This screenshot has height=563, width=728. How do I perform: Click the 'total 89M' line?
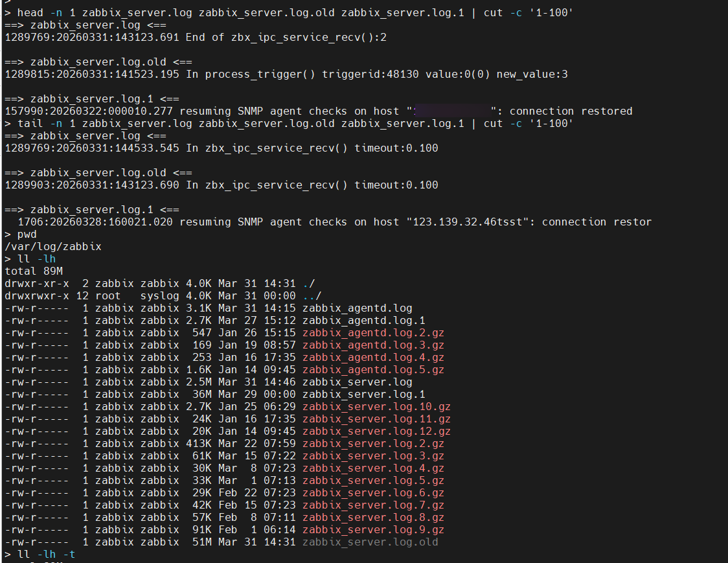[x=34, y=271]
